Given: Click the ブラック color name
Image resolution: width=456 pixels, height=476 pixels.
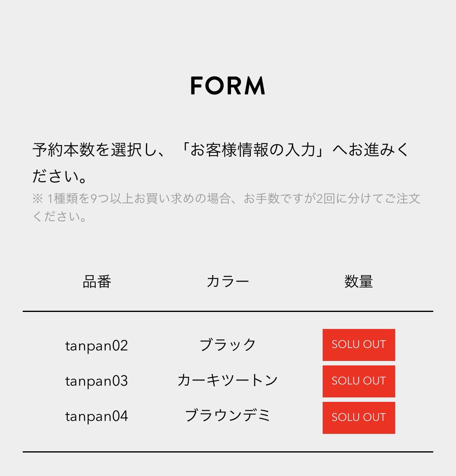Looking at the screenshot, I should [228, 345].
